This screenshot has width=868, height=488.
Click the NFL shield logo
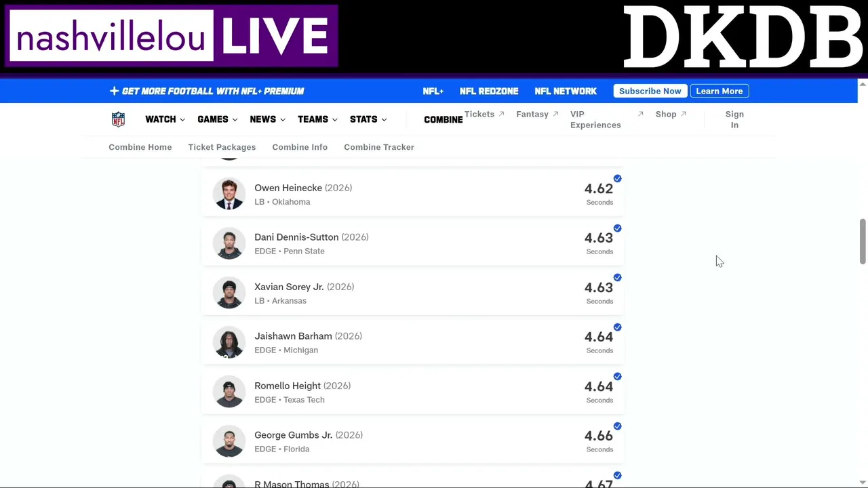[x=118, y=119]
